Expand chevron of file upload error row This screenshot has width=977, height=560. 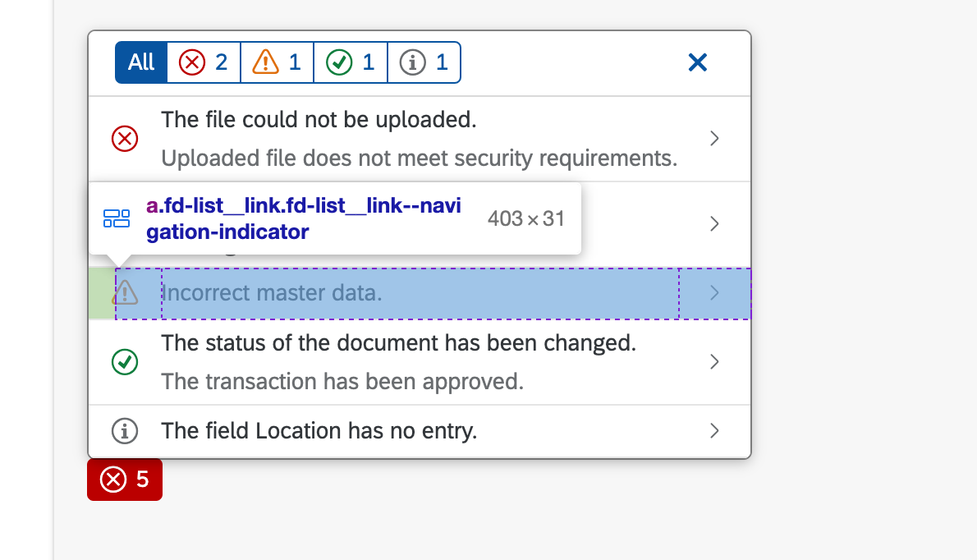click(x=714, y=138)
